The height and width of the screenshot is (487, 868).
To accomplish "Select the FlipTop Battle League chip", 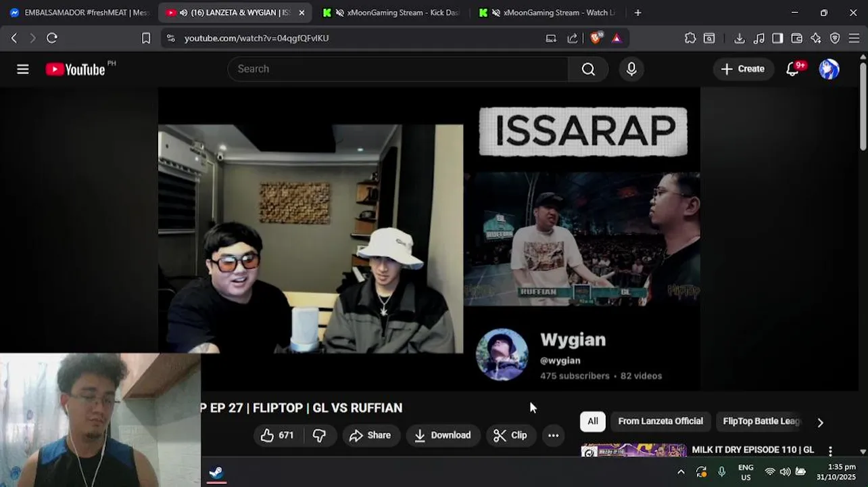I will coord(762,421).
